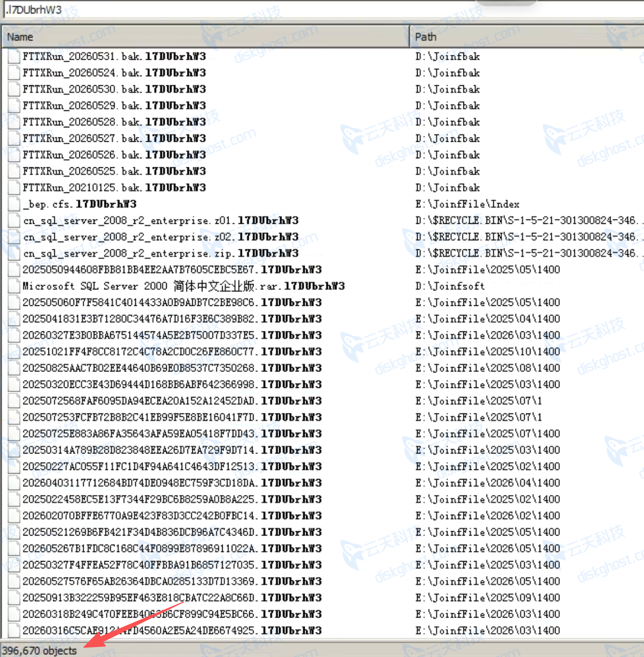Click the icon of file starting 20260327E3B0BBA6

pyautogui.click(x=14, y=336)
